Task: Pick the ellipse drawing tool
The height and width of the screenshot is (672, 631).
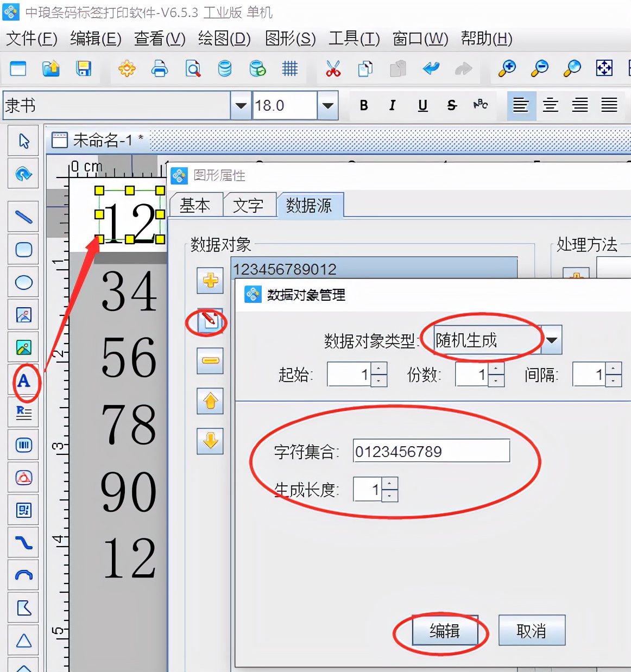Action: pyautogui.click(x=23, y=282)
